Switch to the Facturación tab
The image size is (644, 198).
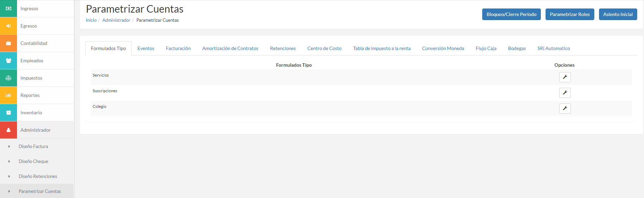[178, 48]
